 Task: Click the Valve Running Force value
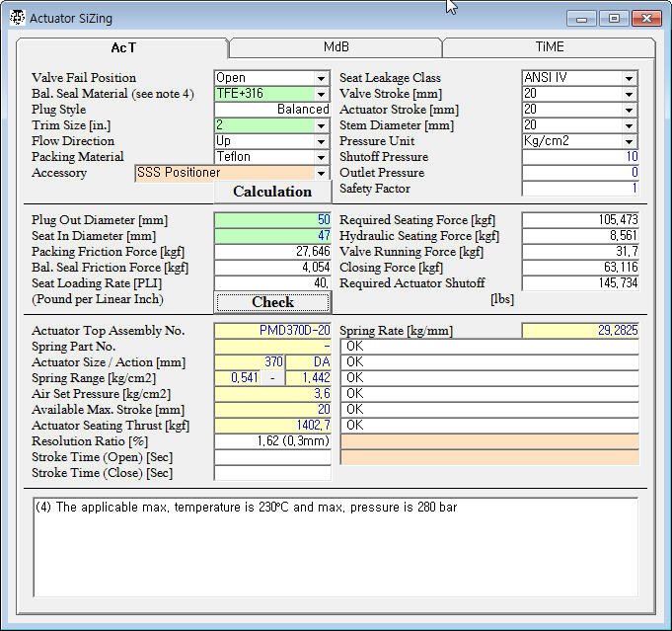[580, 252]
